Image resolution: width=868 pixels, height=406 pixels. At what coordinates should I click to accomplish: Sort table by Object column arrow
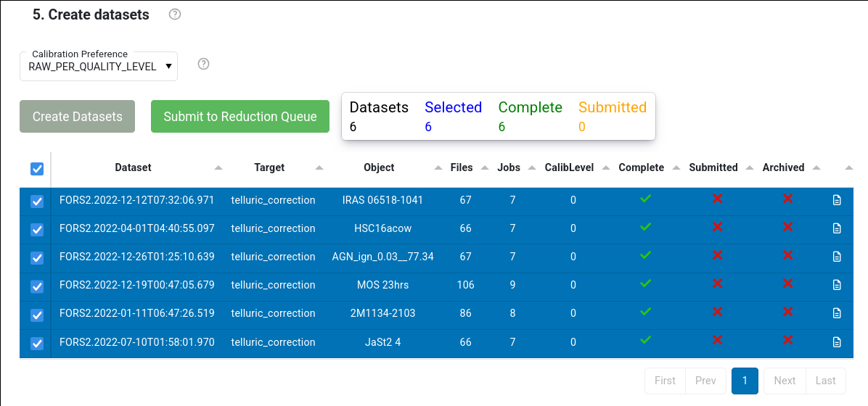(438, 168)
